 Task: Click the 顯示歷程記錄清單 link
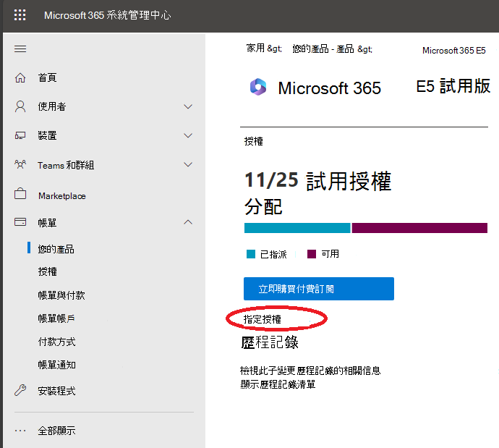point(278,384)
